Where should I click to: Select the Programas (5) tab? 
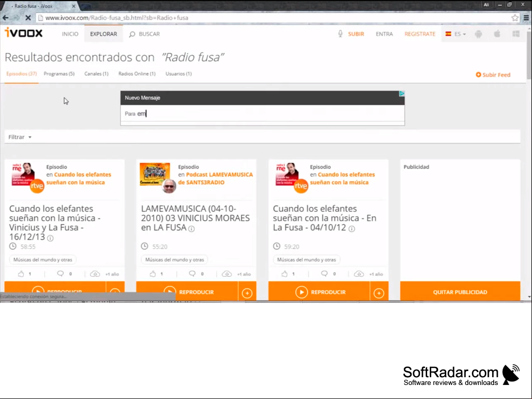tap(59, 74)
